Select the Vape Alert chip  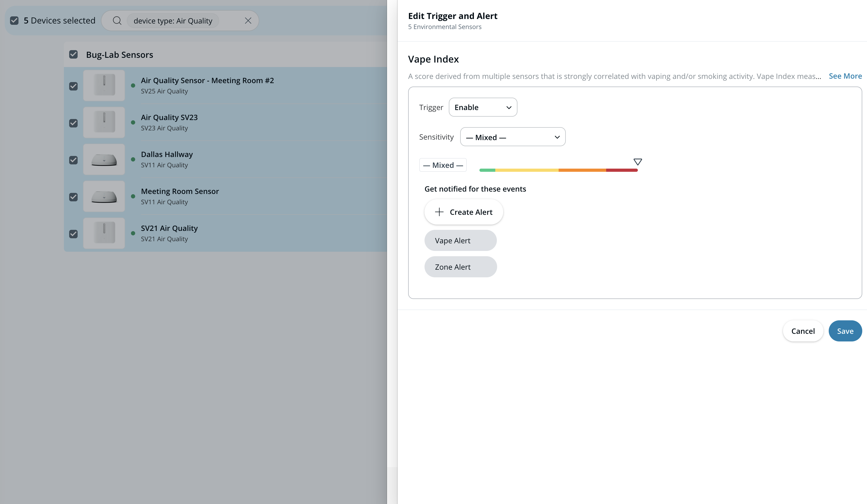click(460, 240)
